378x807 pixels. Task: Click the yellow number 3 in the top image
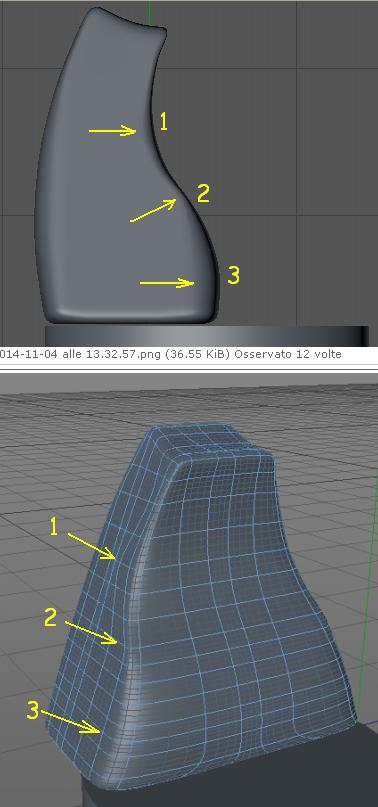coord(233,275)
